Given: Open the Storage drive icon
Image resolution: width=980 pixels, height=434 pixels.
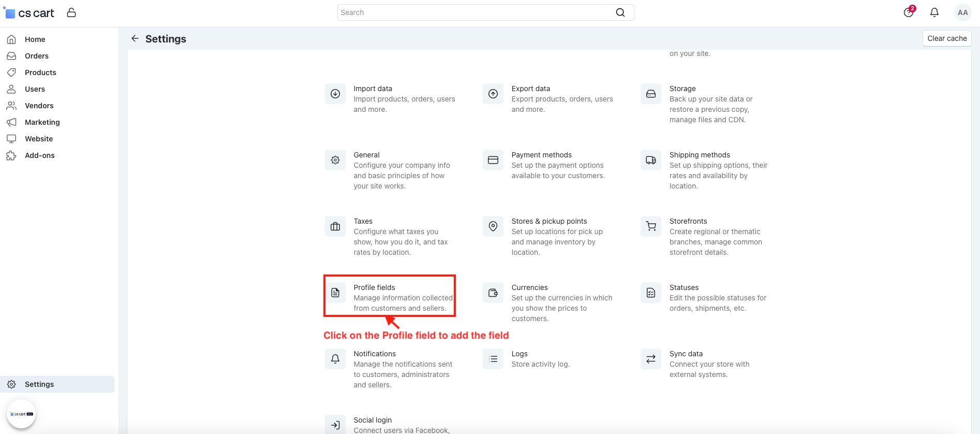Looking at the screenshot, I should pyautogui.click(x=651, y=94).
